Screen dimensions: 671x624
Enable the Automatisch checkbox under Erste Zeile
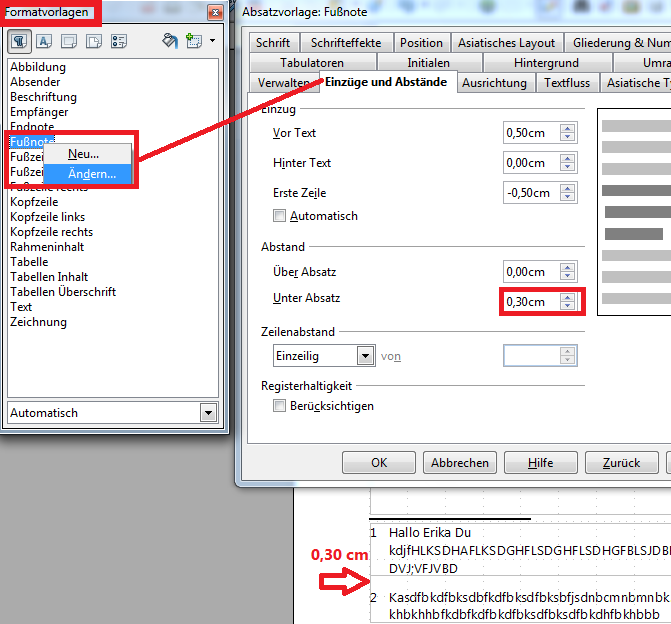(x=280, y=216)
